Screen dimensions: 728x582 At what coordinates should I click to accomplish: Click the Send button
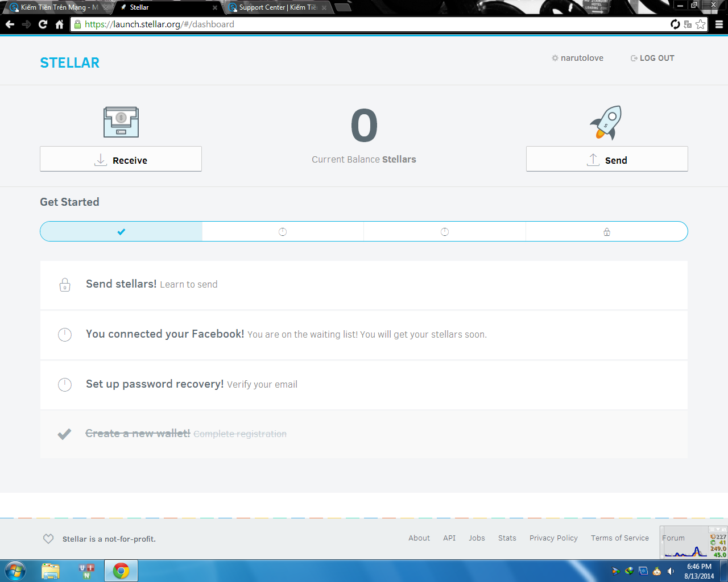607,159
